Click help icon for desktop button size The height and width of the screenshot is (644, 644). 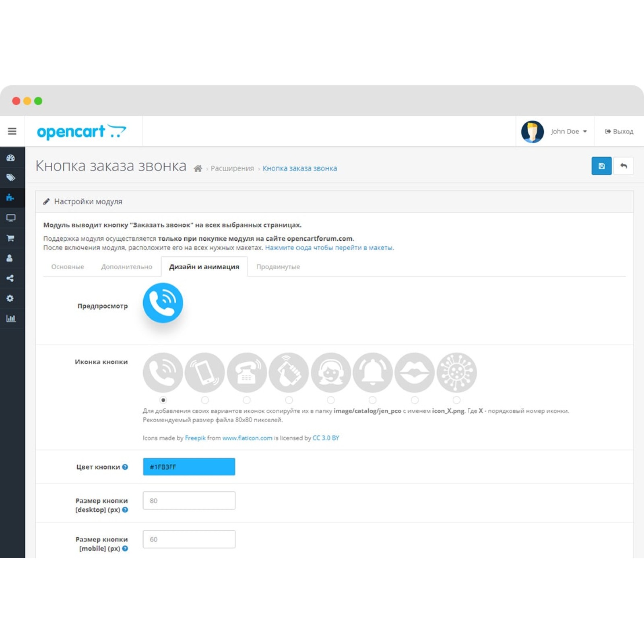(125, 510)
